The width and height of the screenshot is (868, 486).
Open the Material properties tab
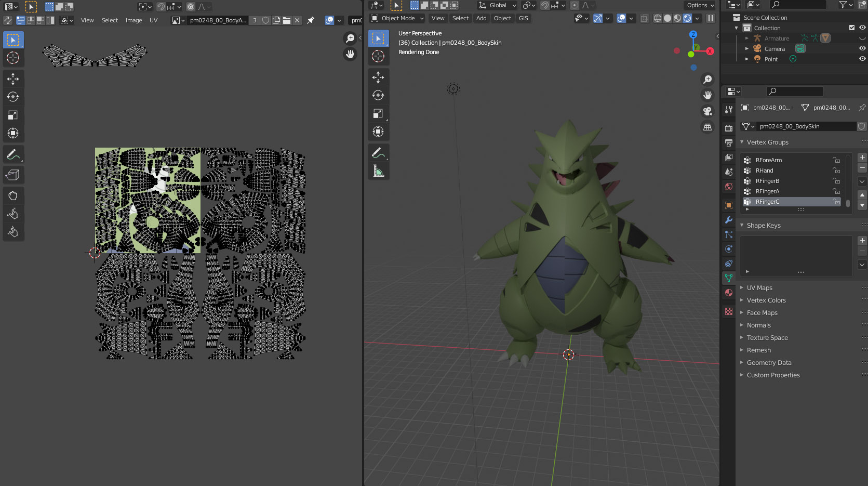(x=729, y=293)
